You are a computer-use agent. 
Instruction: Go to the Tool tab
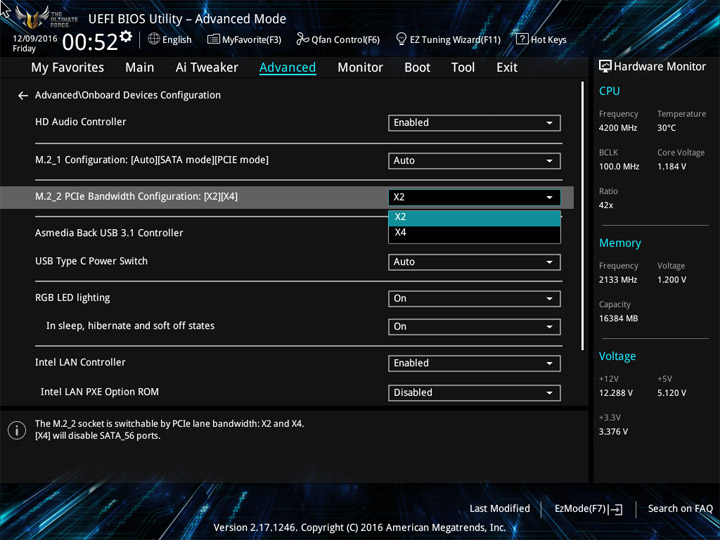463,68
